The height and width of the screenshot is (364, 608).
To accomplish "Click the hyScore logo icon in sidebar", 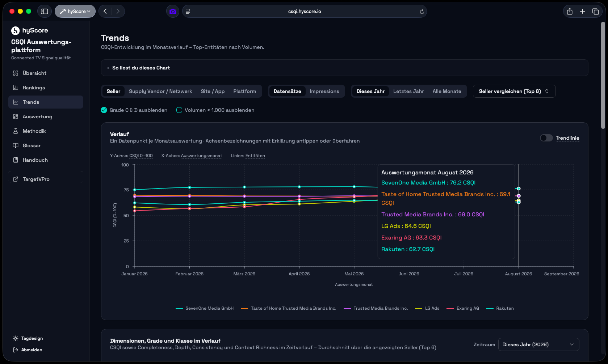I will (x=15, y=31).
